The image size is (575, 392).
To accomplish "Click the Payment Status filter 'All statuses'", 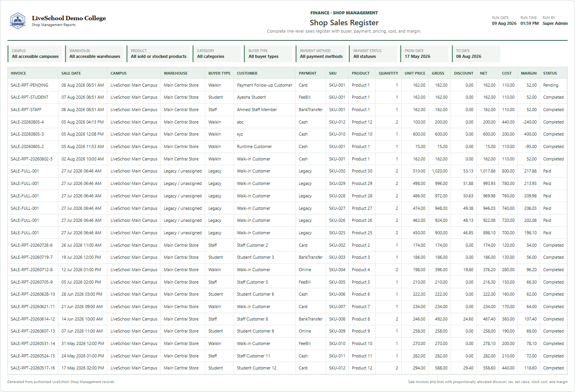I will pos(373,54).
